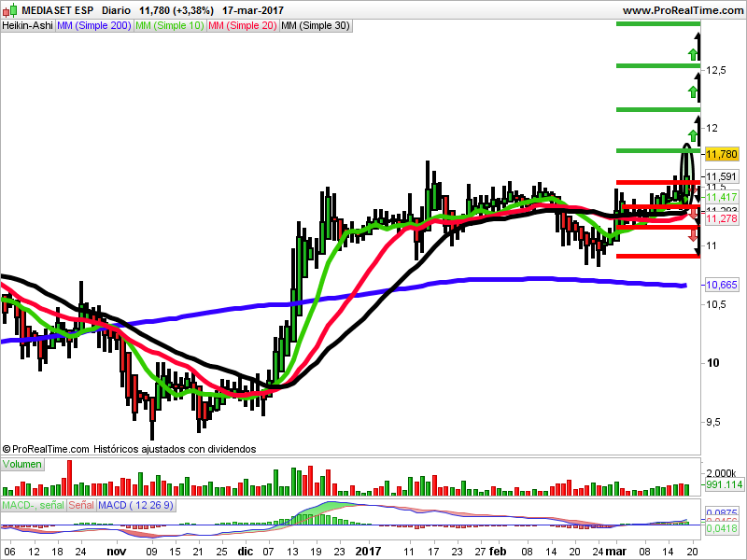Click the MEDIASET ESP instrument title
This screenshot has height=560, width=747.
(58, 10)
